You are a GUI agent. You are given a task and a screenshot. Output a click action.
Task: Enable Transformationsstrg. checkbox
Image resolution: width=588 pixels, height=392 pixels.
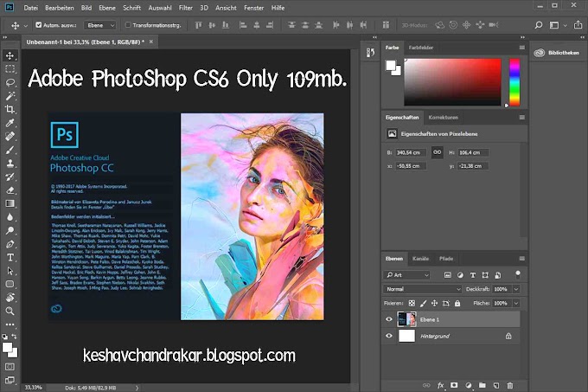128,25
